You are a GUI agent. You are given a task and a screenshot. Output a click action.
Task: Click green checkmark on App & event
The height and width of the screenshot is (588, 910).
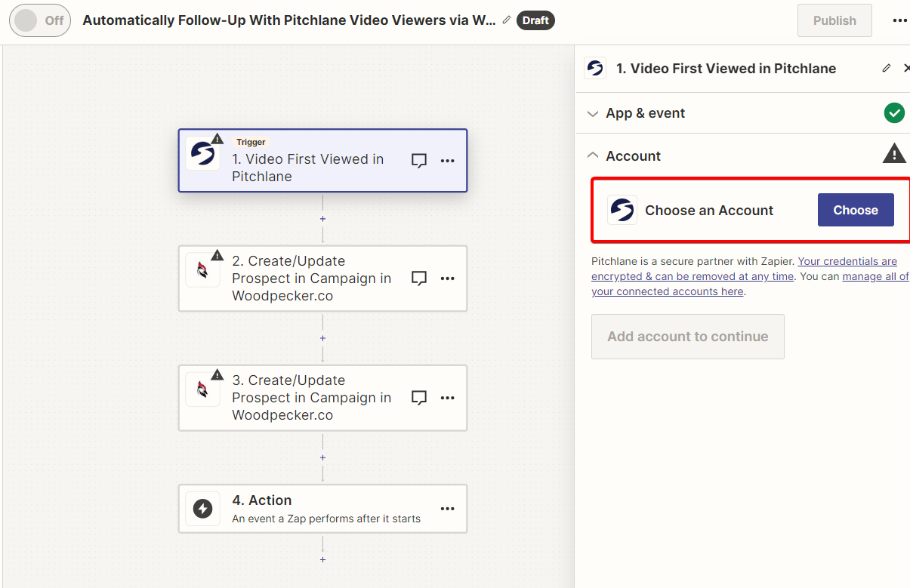[894, 113]
